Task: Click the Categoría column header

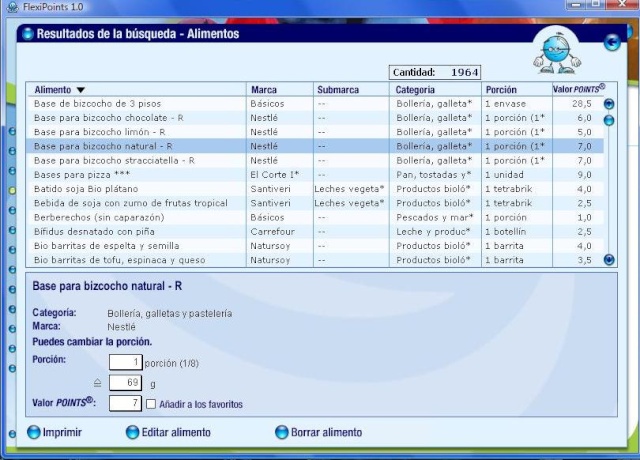Action: [415, 90]
